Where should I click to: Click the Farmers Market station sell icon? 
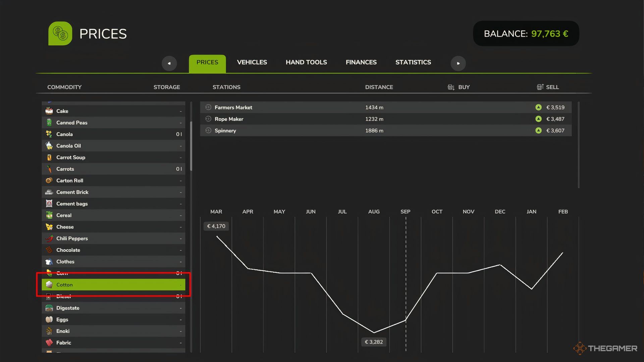(538, 107)
